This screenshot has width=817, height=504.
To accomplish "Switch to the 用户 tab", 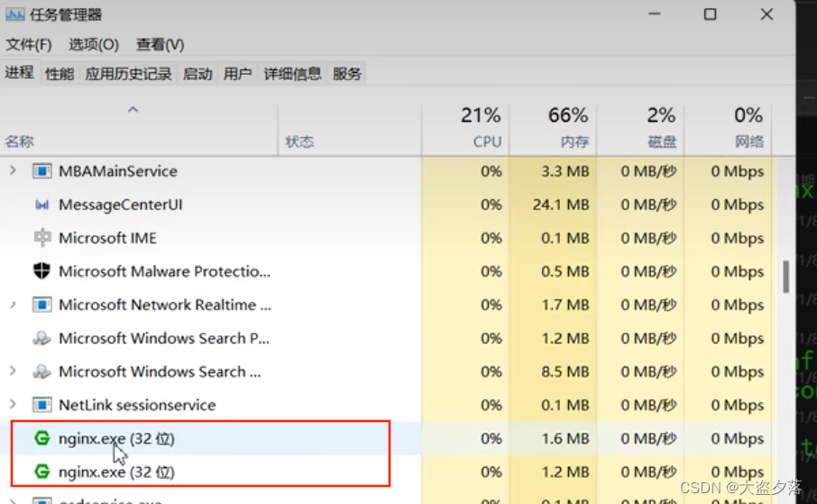I will click(x=237, y=74).
